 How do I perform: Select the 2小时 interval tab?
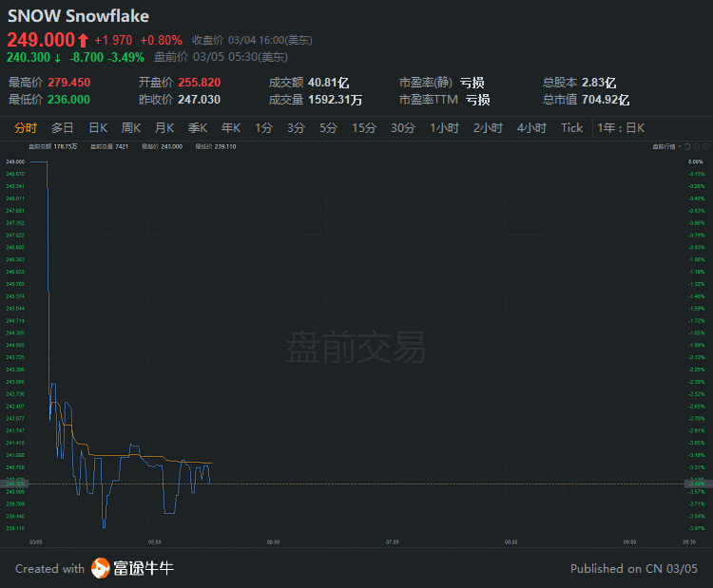point(488,128)
